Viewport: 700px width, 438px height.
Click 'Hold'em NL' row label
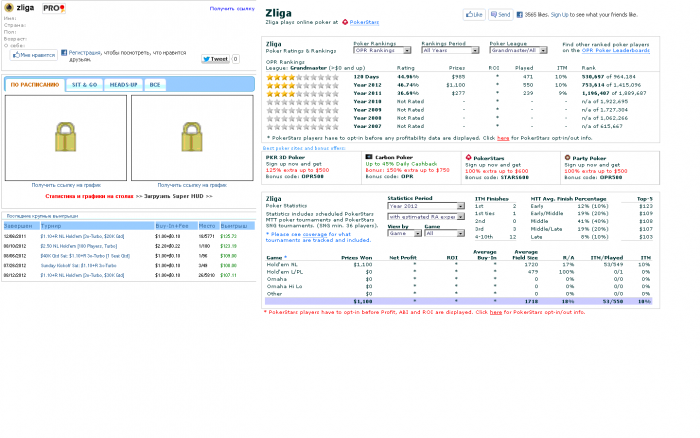(x=282, y=265)
